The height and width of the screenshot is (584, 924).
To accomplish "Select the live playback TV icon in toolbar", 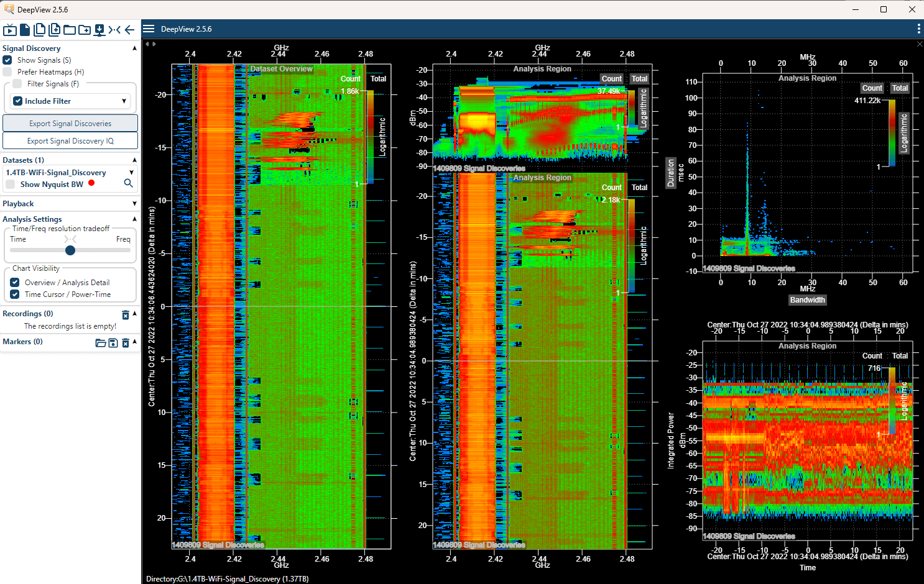I will (x=9, y=29).
